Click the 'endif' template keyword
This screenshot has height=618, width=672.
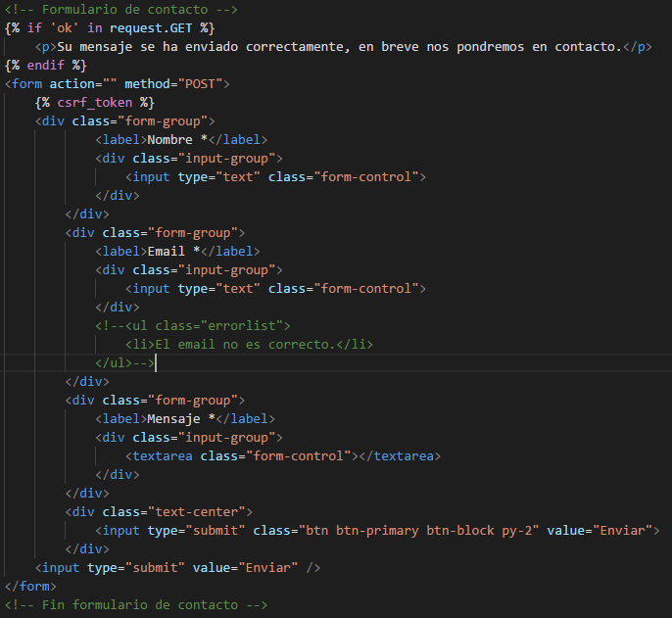point(45,66)
